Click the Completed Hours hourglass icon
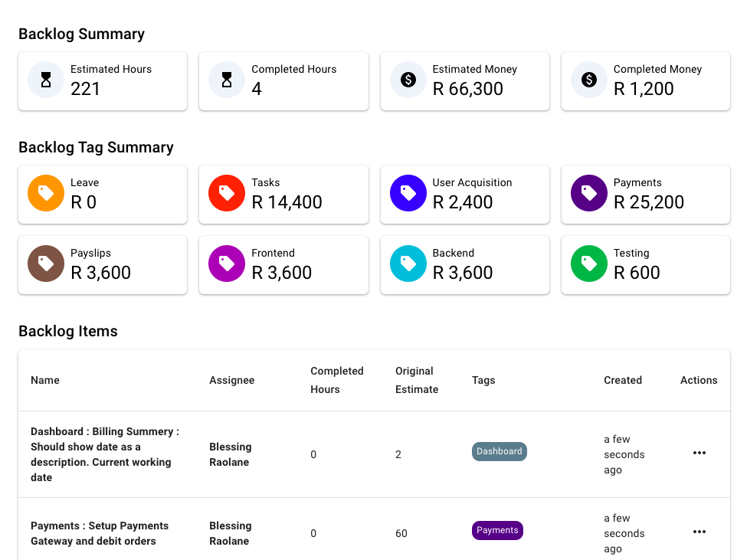 coord(227,80)
